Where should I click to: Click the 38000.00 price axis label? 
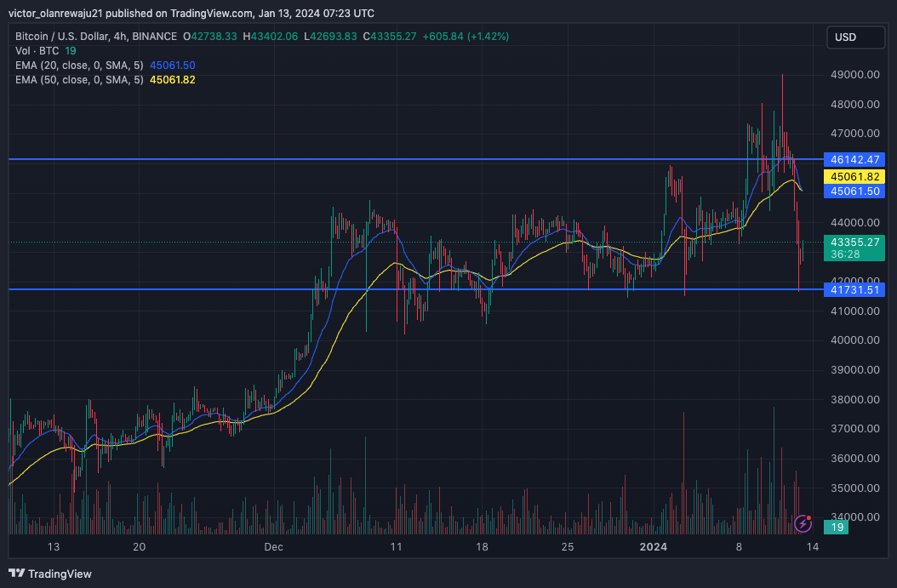(855, 399)
